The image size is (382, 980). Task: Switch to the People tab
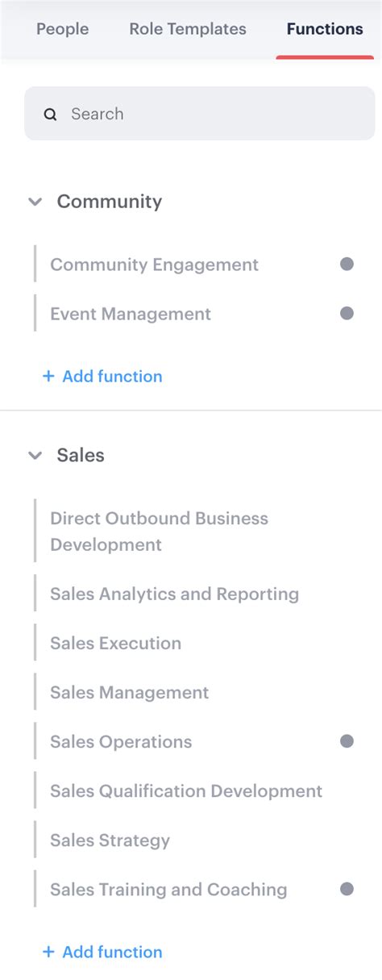pyautogui.click(x=63, y=29)
